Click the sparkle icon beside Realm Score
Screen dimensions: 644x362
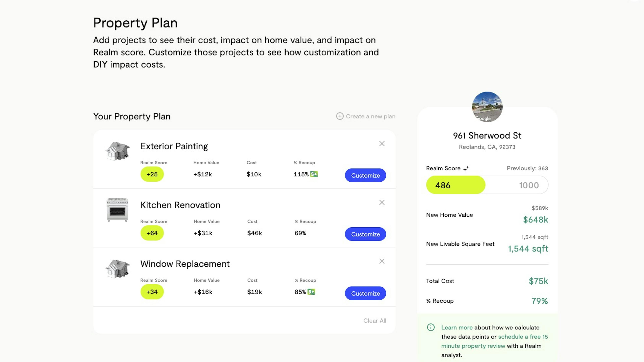point(466,169)
